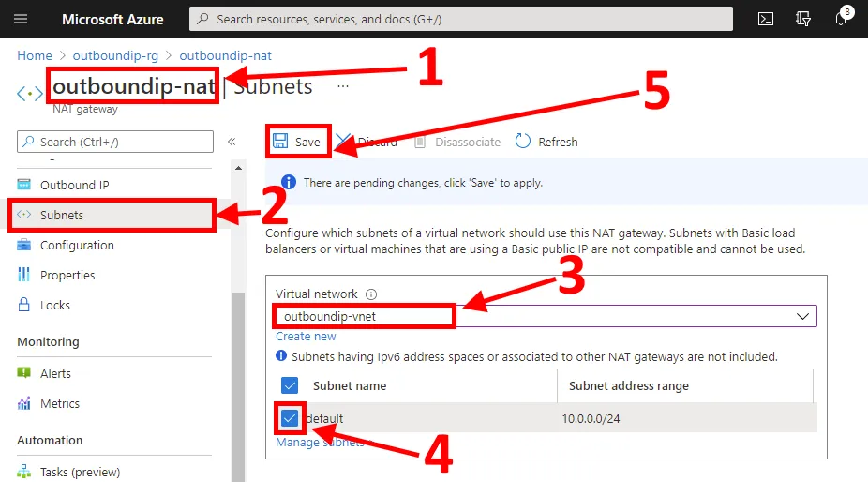Click the Disassociate button
868x482 pixels.
click(x=457, y=142)
